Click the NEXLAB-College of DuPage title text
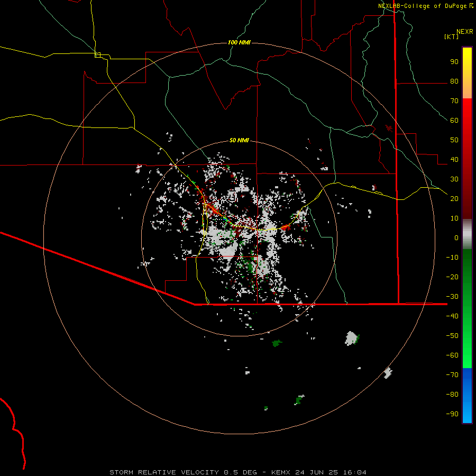This screenshot has height=476, width=476. 422,6
